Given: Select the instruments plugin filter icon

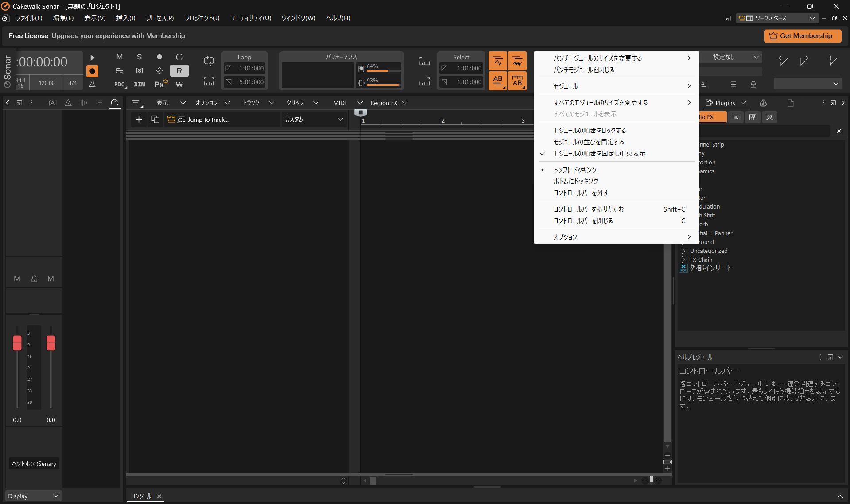Looking at the screenshot, I should (x=752, y=117).
